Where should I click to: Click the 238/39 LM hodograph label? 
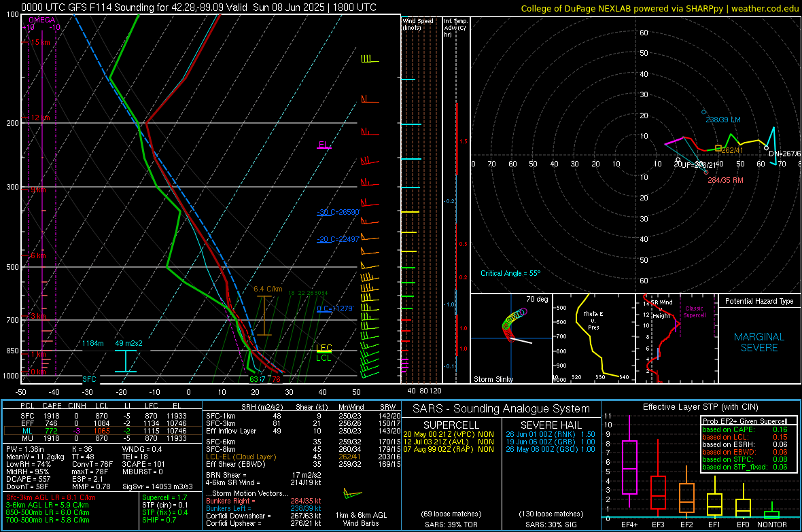click(722, 120)
